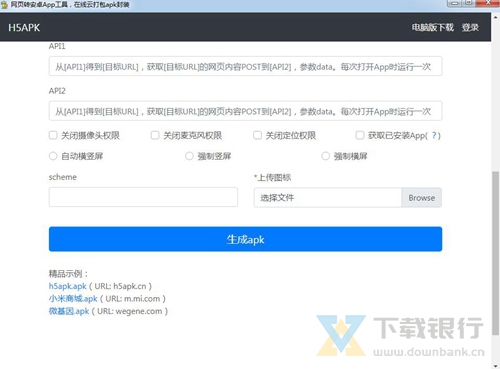The width and height of the screenshot is (500, 369).
Task: Click the question mark help link
Action: pyautogui.click(x=434, y=135)
